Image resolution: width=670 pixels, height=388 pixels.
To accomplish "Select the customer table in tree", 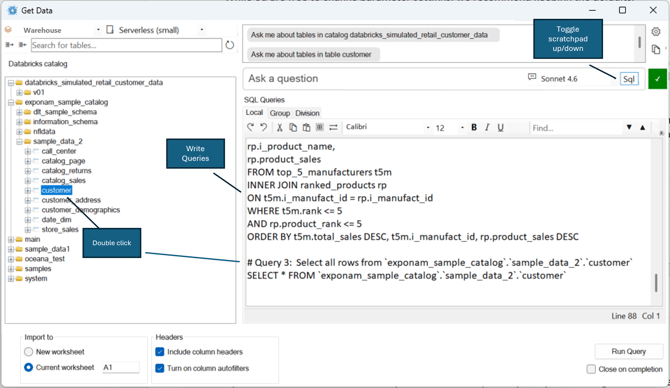I will tap(56, 190).
